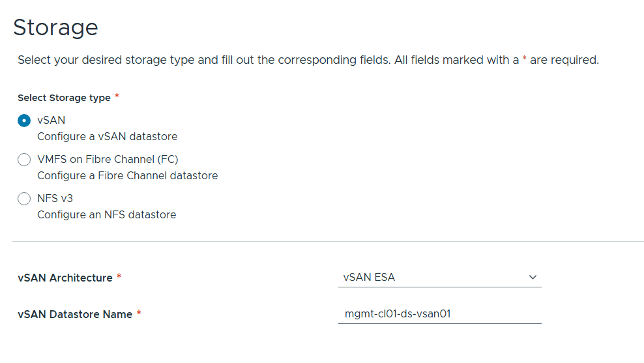Viewport: 644px width, 363px height.
Task: Click the "Select Storage type" group label
Action: pos(64,98)
